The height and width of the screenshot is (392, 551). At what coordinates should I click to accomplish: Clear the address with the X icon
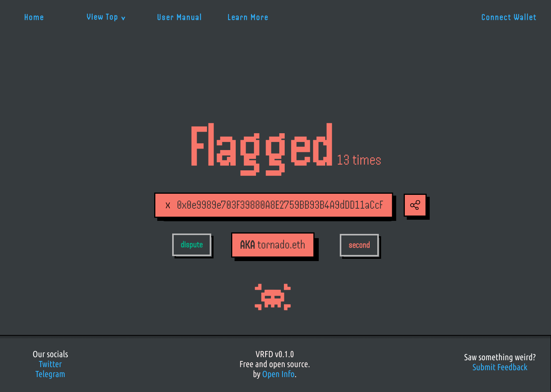point(168,206)
